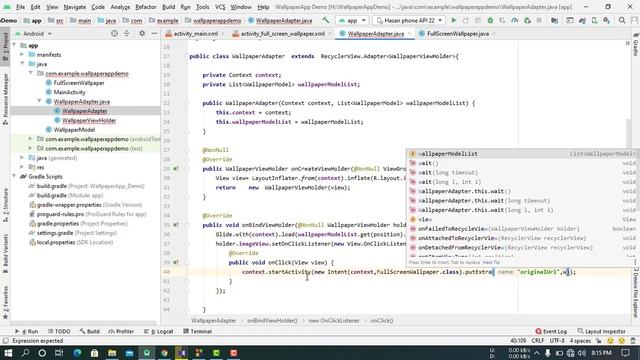Start debugging with the green bug icon
The height and width of the screenshot is (360, 640).
(490, 20)
